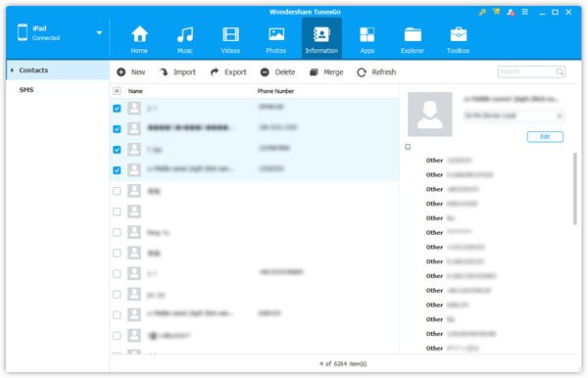The width and height of the screenshot is (588, 378).
Task: Select the Information tab
Action: [x=321, y=39]
